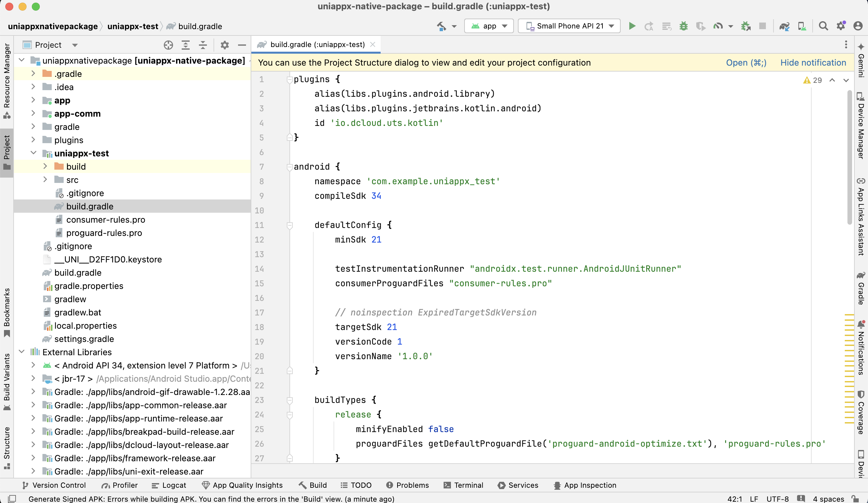Hide the Project panel with minus icon

tap(242, 45)
